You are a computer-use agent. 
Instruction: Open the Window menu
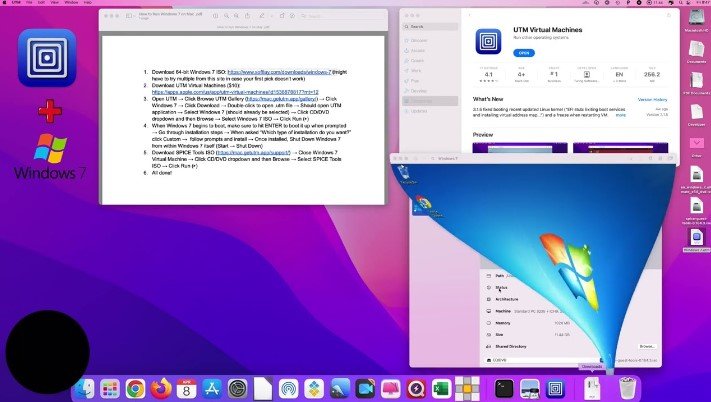71,3
